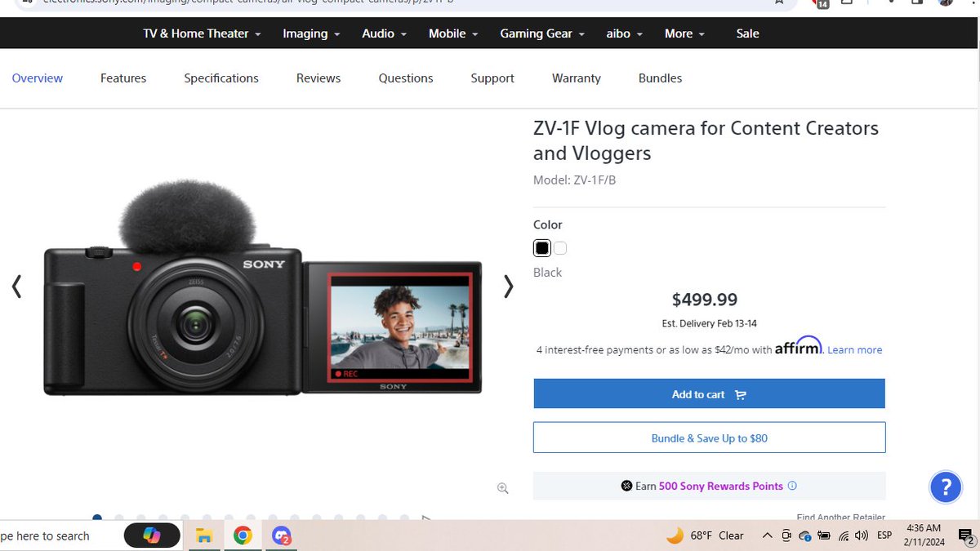980x551 pixels.
Task: Switch to the Questions tab
Action: [406, 78]
